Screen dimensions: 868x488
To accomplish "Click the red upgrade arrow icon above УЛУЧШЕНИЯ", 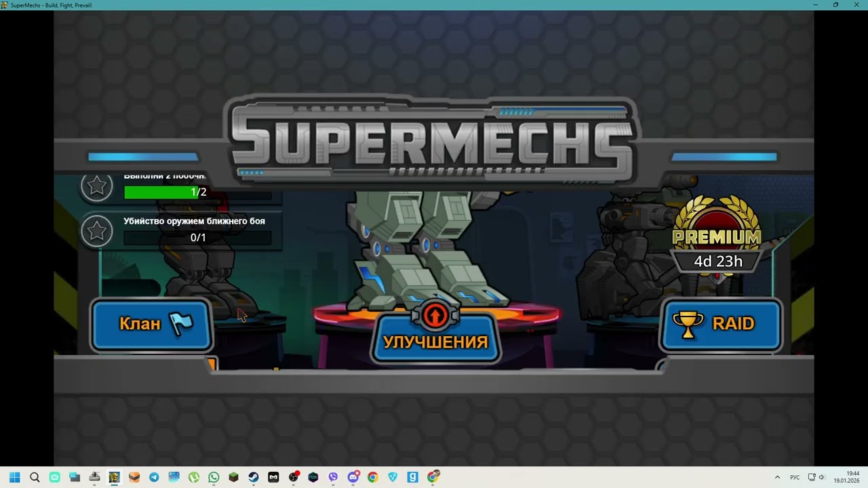I will pos(435,315).
